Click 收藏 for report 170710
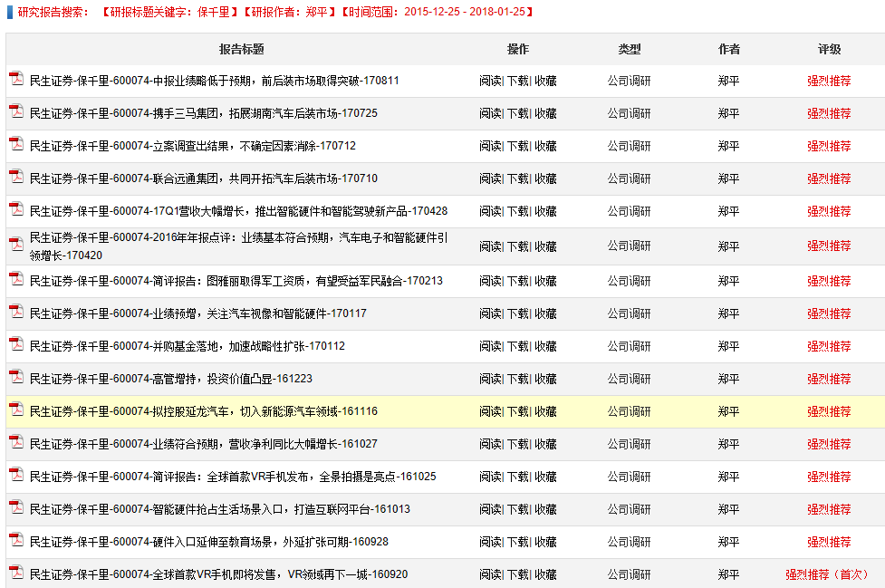The image size is (885, 588). [x=545, y=179]
